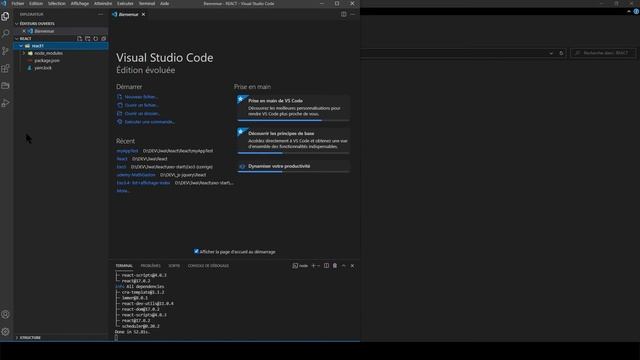Collapse all folders in REACT explorer

[103, 38]
